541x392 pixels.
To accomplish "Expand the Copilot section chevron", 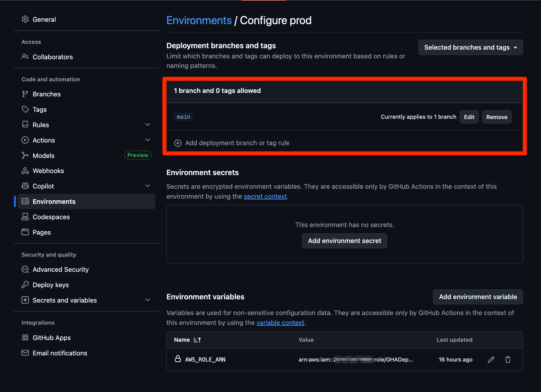I will pyautogui.click(x=148, y=186).
